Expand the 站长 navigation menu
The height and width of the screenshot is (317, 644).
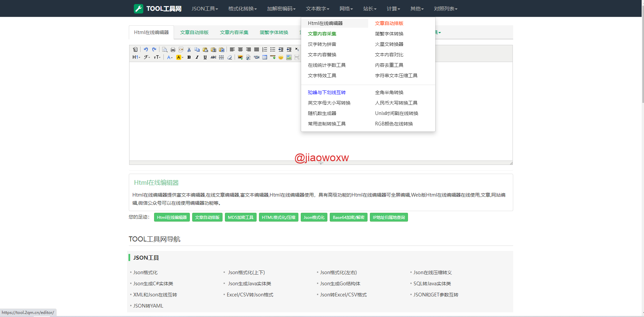pos(370,8)
